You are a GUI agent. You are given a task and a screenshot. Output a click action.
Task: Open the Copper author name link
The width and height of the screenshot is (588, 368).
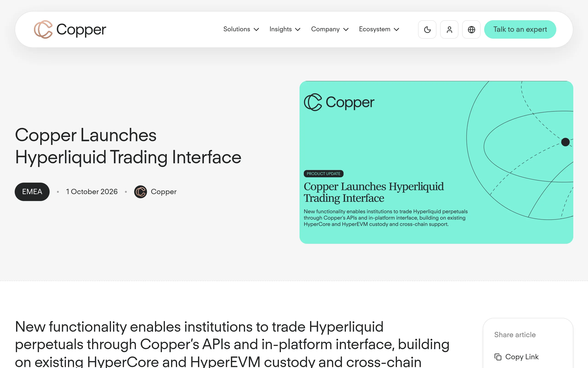pos(164,192)
